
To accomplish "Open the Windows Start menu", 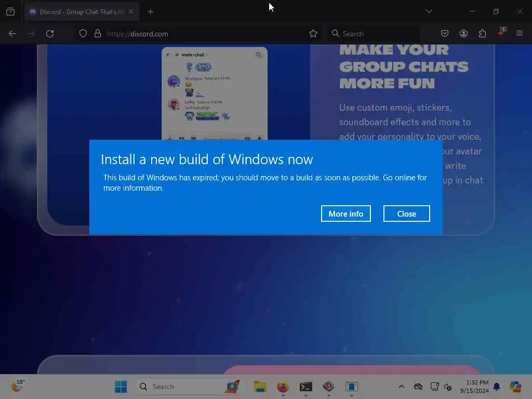I will 121,387.
